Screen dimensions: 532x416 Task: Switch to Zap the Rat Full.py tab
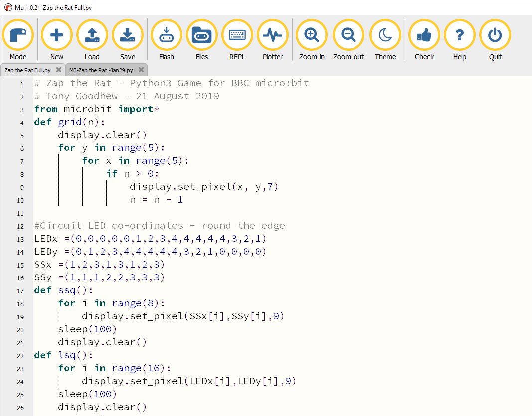[28, 70]
